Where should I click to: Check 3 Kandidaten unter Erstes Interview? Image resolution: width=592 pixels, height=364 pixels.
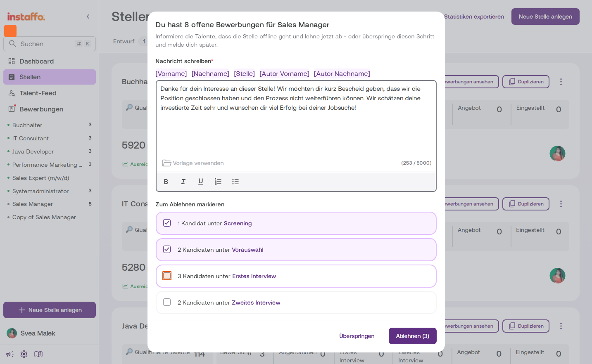point(167,276)
